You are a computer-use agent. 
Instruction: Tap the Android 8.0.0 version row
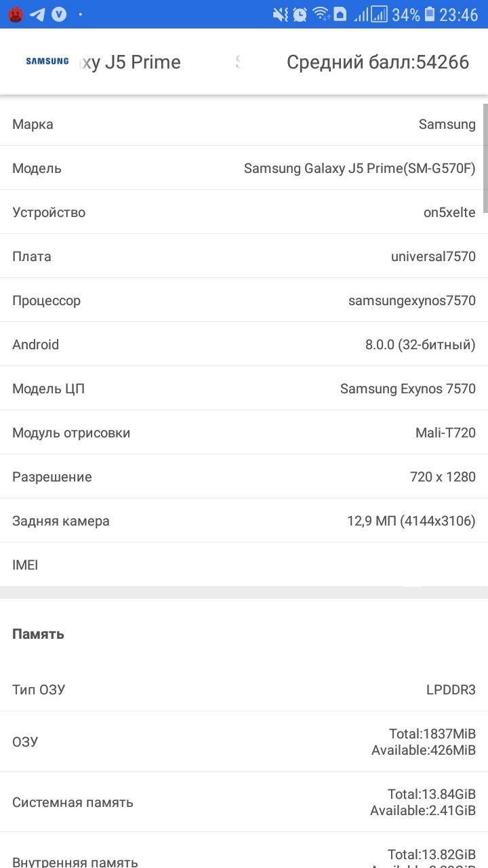pyautogui.click(x=244, y=344)
